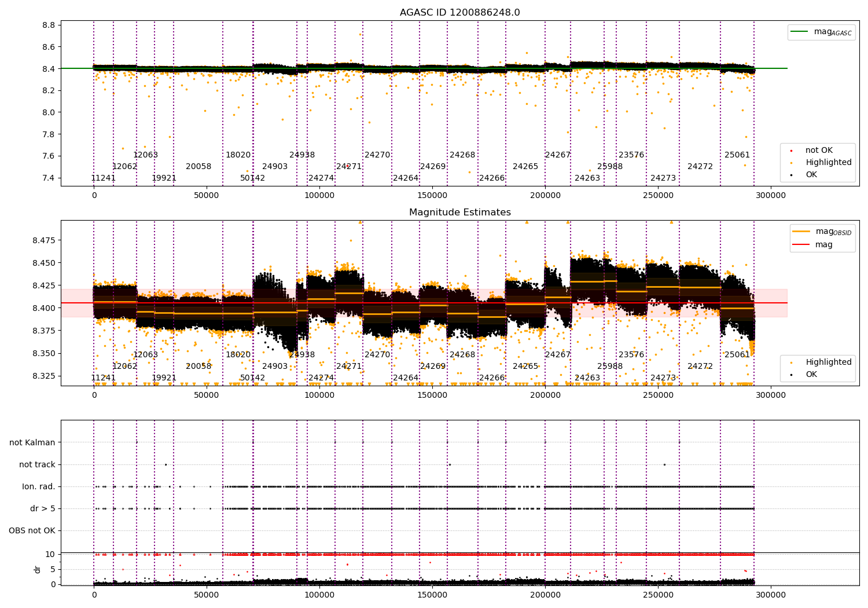
Task: Click the 150000 x-tick under top plot
Action: (433, 196)
